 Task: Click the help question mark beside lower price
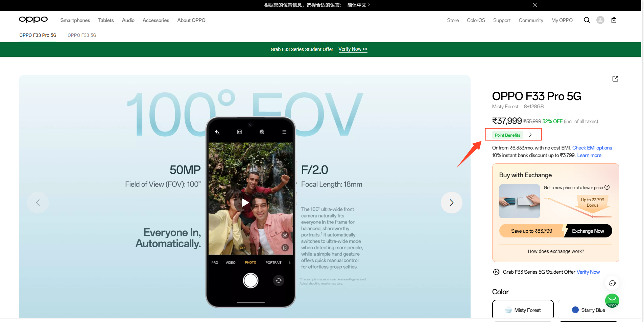click(x=607, y=187)
